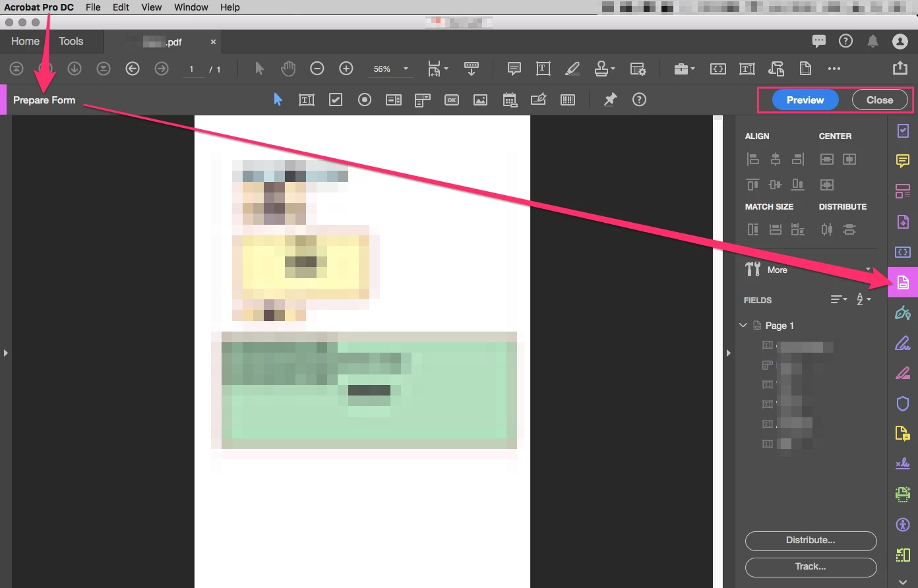Open the File menu

click(93, 7)
